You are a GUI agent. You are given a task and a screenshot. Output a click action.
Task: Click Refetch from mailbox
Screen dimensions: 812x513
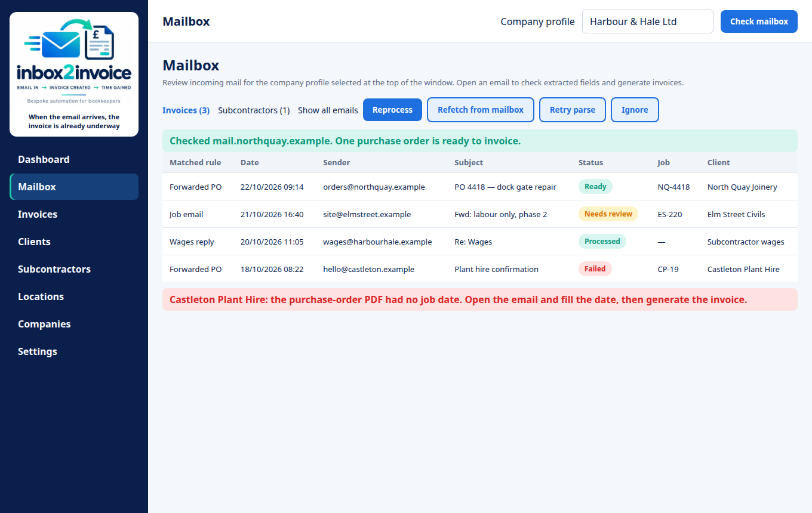[481, 110]
